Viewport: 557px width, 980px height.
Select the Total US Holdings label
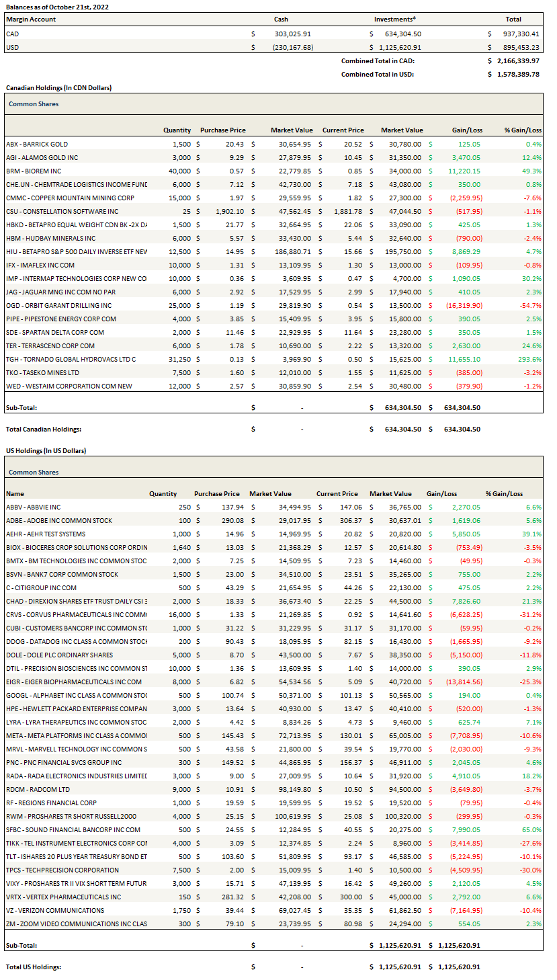(x=34, y=967)
